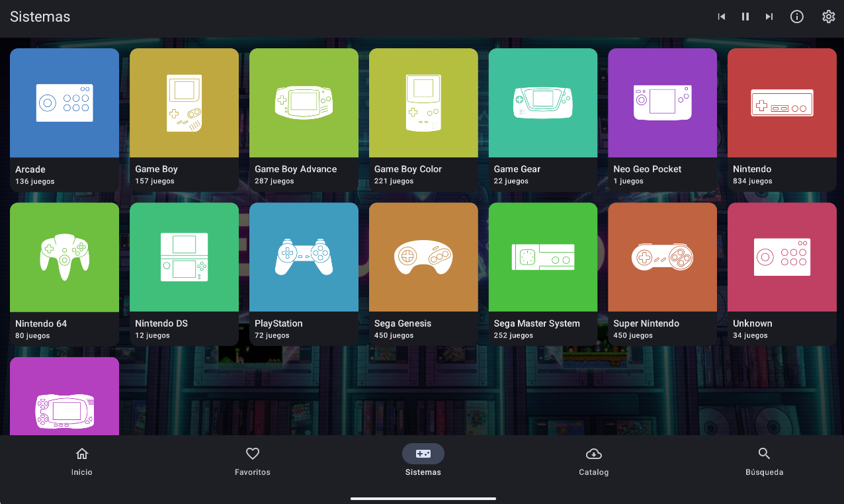The height and width of the screenshot is (504, 844).
Task: Show the info dialog
Action: (x=797, y=17)
